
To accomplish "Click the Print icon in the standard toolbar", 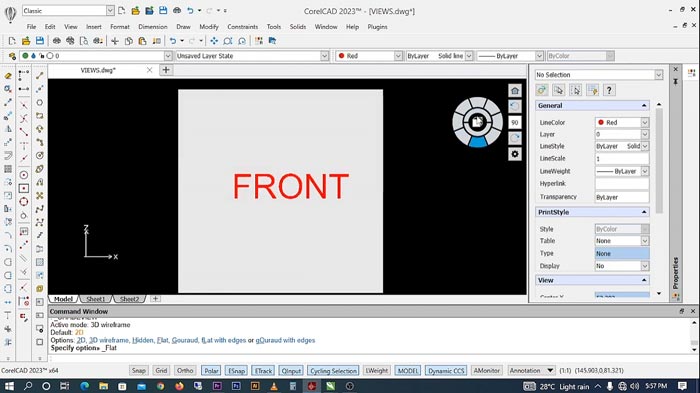I will pos(57,41).
